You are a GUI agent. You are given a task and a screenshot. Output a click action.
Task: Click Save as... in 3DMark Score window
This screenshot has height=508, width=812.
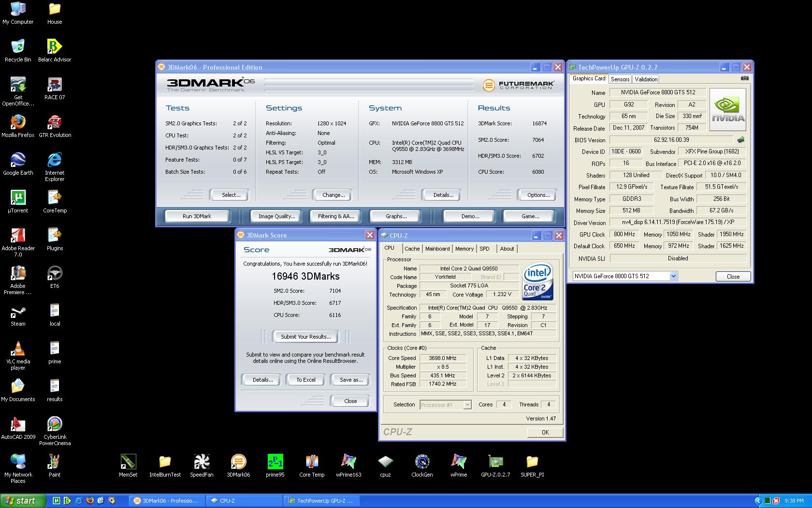pos(350,380)
